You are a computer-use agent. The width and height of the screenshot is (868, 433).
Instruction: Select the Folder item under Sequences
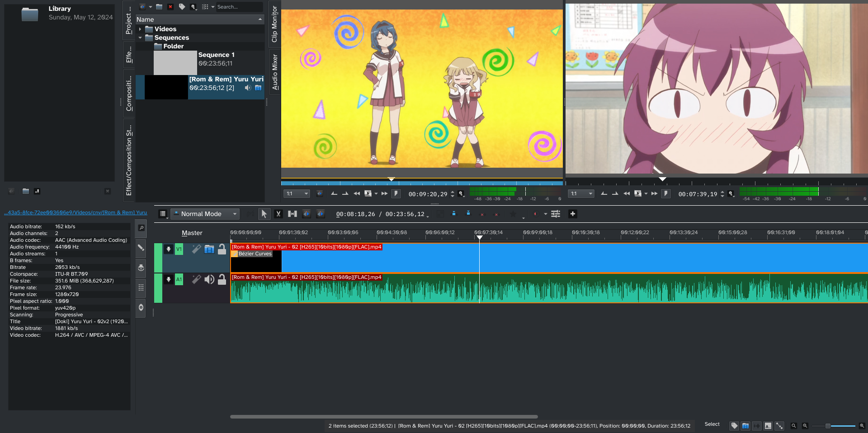(x=200, y=46)
